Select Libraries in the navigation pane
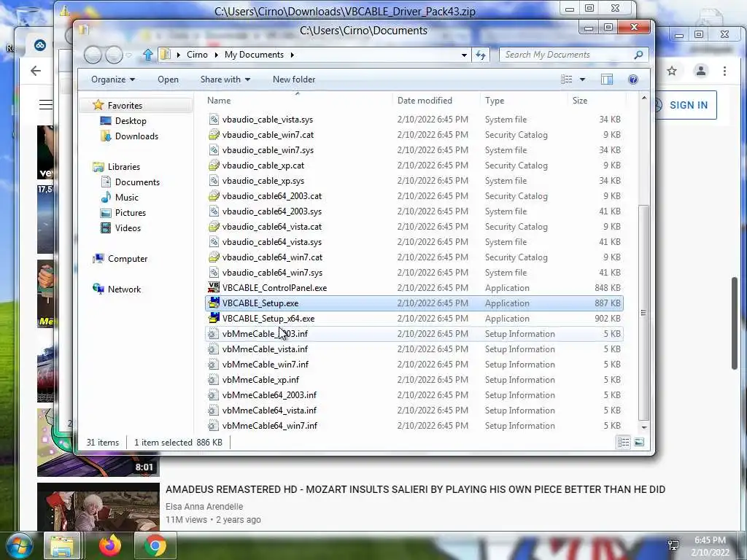Screen dimensions: 747x560 coord(124,167)
